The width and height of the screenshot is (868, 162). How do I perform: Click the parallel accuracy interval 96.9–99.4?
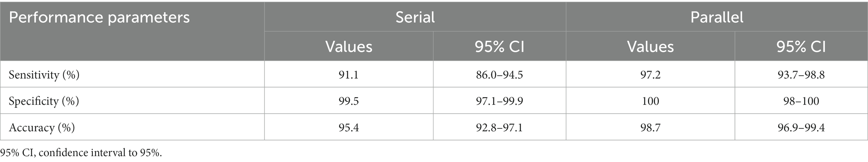coord(801,127)
